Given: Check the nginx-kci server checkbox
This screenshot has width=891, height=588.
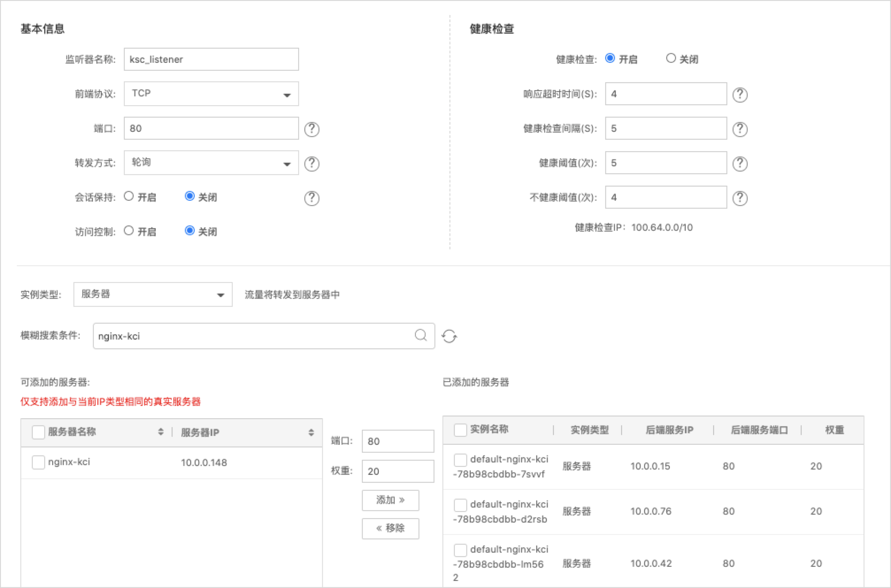Looking at the screenshot, I should 38,462.
